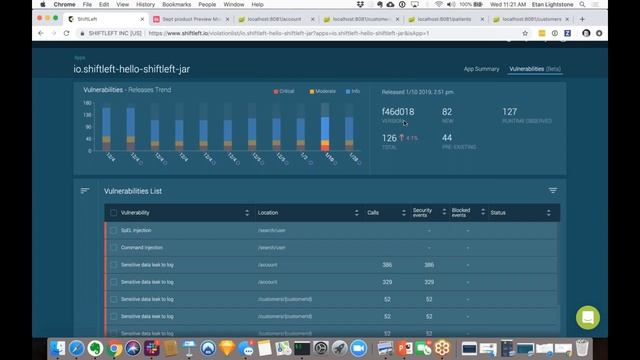Switch to the App Summary tab
The height and width of the screenshot is (360, 640).
click(481, 69)
